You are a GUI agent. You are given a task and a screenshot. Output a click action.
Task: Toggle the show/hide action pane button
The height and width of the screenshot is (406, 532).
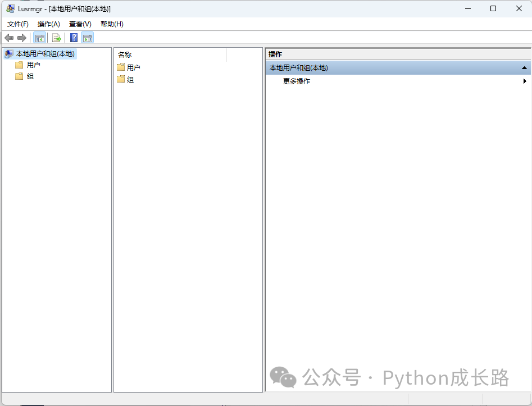click(87, 38)
